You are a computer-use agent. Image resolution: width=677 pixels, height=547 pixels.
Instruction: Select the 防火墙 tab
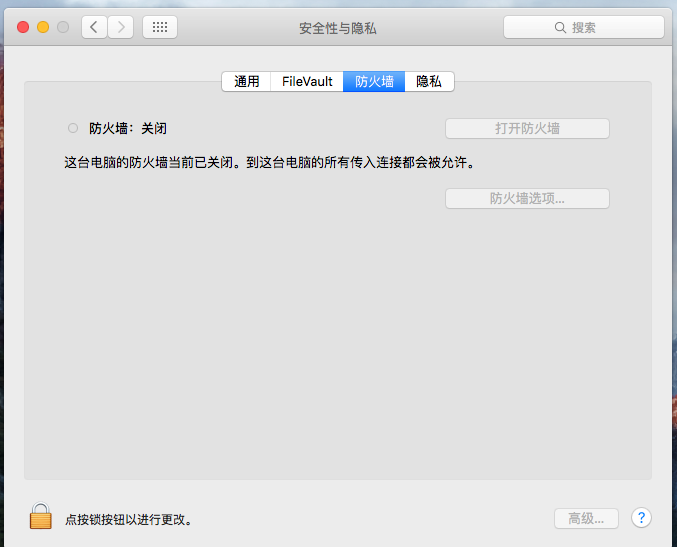[x=374, y=81]
